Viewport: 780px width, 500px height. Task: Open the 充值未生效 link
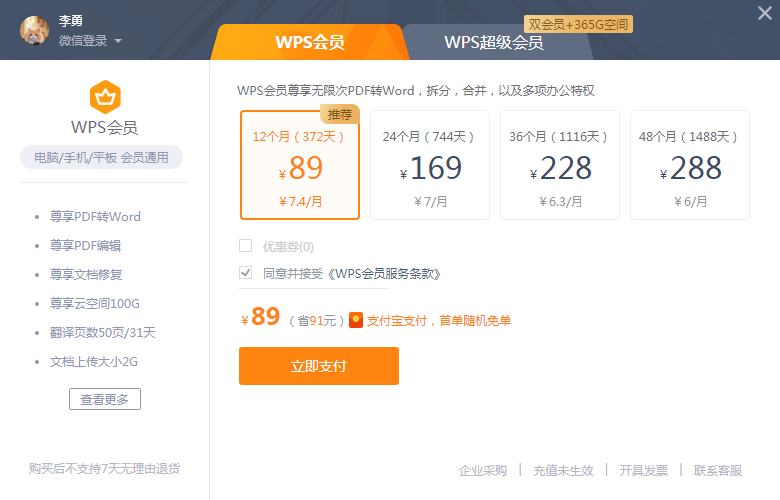point(563,470)
